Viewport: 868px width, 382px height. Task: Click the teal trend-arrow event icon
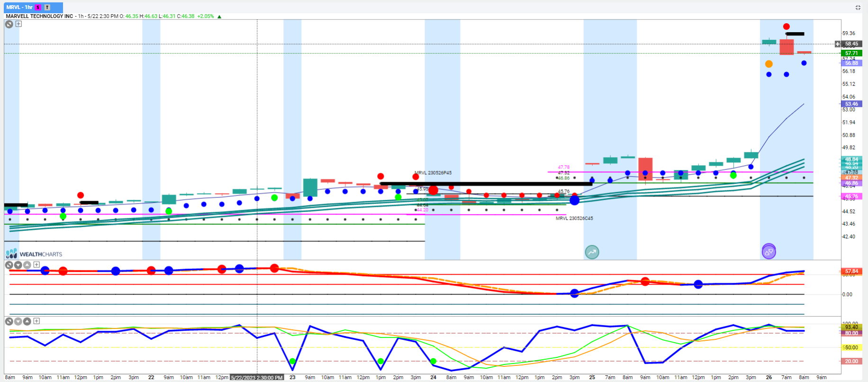coord(592,252)
